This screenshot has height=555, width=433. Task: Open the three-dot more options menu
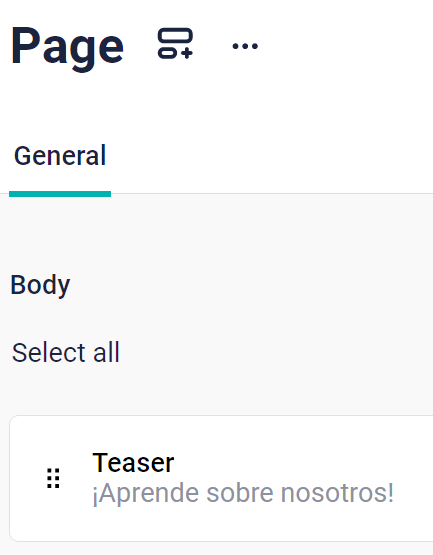(x=245, y=46)
